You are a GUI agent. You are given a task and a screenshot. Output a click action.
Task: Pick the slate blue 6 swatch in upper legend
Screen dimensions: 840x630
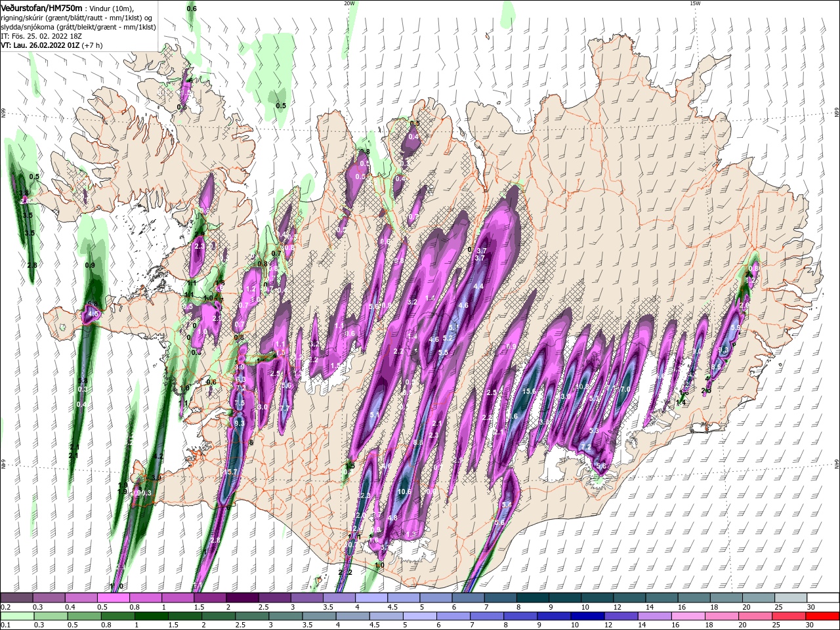click(468, 598)
